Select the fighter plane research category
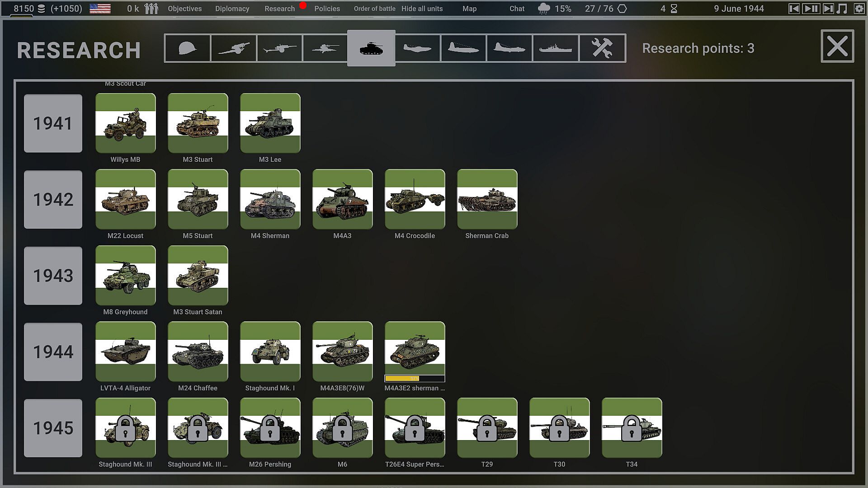 (417, 48)
